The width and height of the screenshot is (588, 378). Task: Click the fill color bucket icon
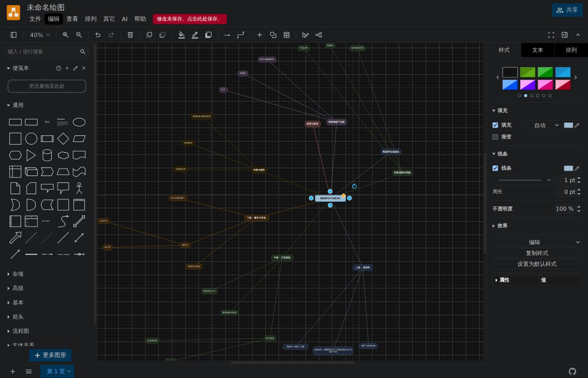point(181,35)
